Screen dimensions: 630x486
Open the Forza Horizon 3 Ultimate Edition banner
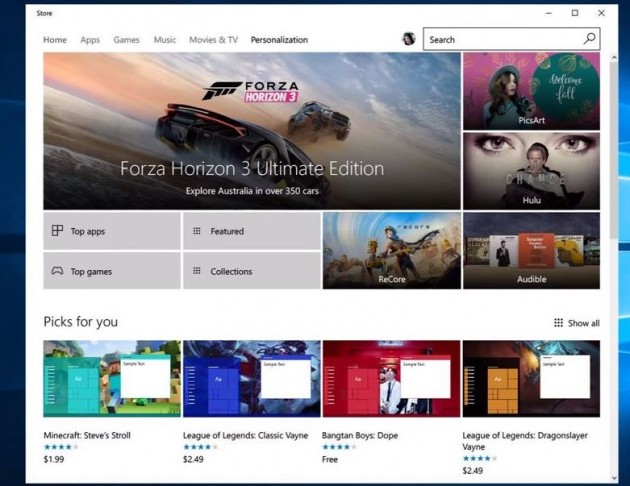(252, 131)
